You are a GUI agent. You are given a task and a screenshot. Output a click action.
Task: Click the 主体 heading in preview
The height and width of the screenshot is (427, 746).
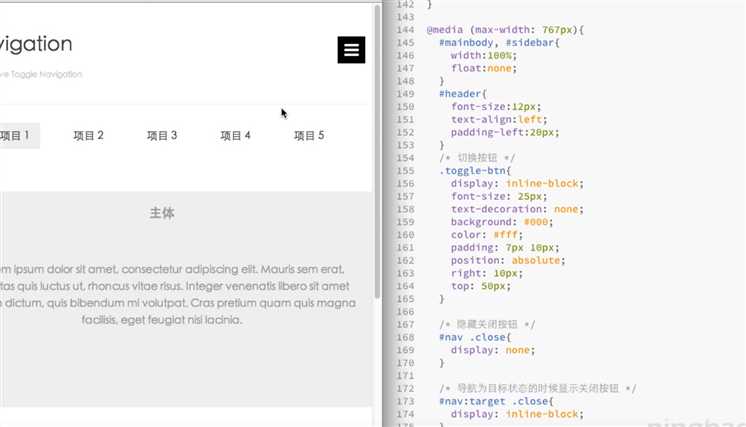(162, 213)
